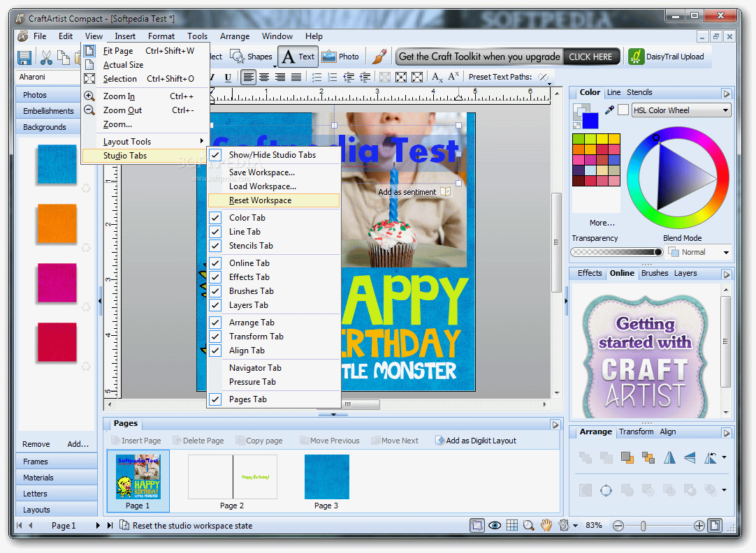Uncheck Color Tab in menu

[215, 218]
